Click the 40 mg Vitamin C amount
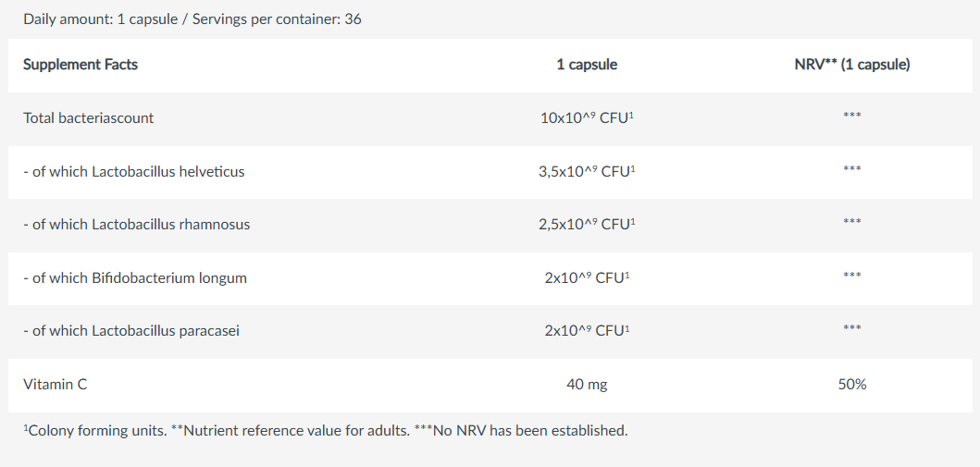The image size is (980, 467). point(587,384)
